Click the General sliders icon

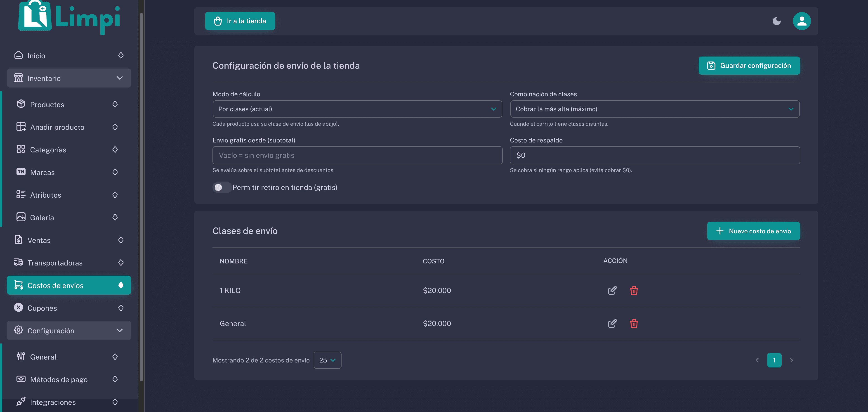21,356
